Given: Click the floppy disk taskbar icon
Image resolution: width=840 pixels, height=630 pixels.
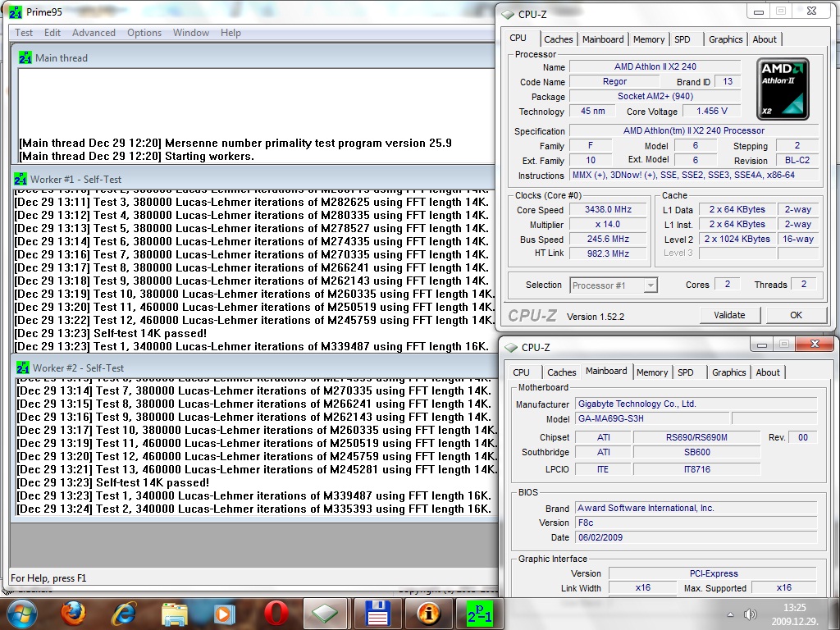Looking at the screenshot, I should (377, 614).
